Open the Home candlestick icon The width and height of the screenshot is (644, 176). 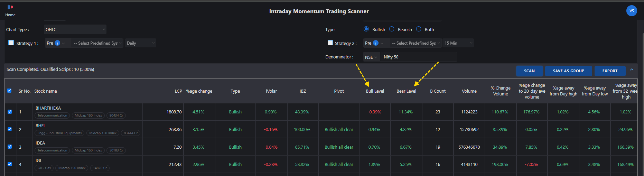(x=10, y=7)
